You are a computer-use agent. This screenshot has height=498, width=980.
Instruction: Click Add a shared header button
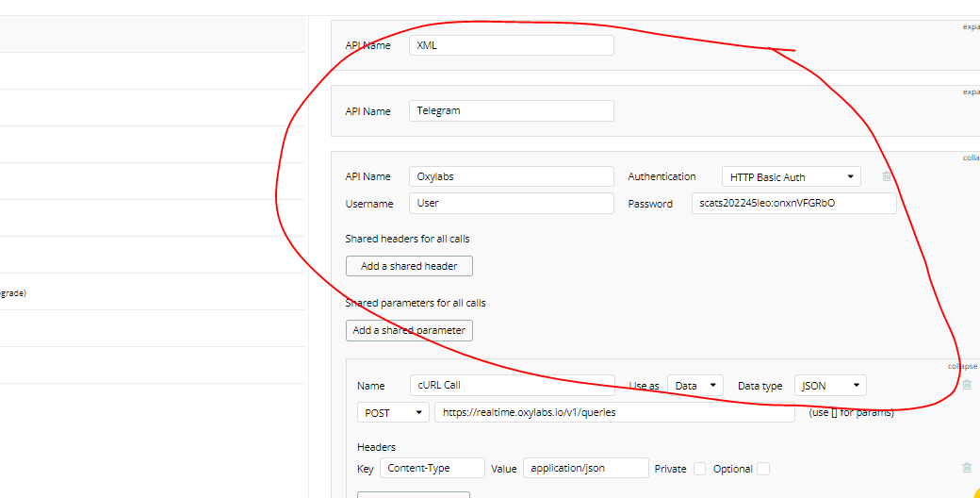tap(409, 266)
